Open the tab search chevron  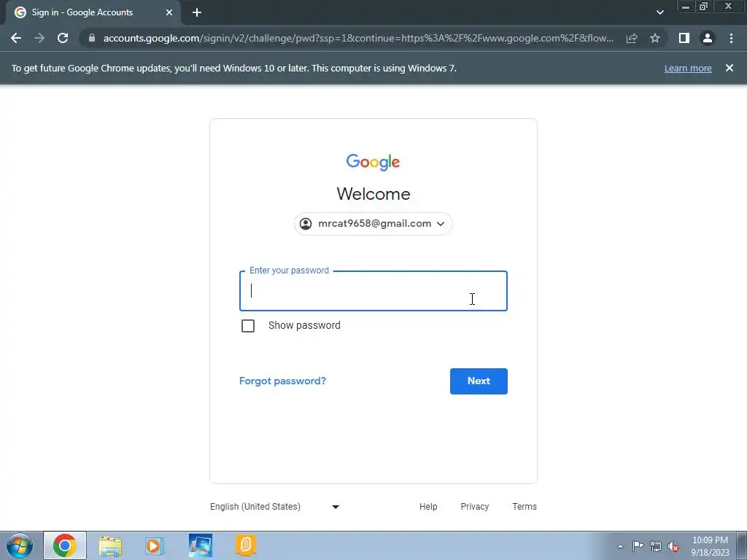[x=659, y=12]
